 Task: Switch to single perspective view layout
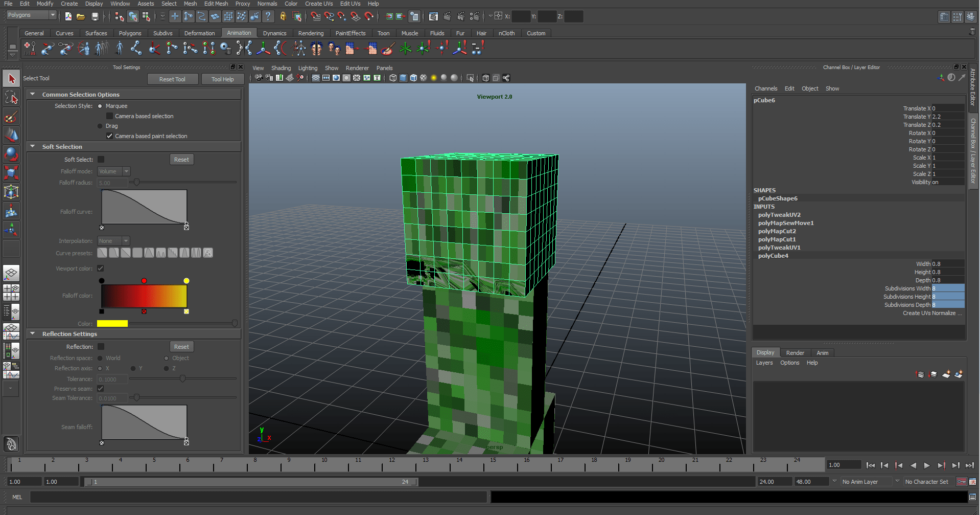click(11, 273)
